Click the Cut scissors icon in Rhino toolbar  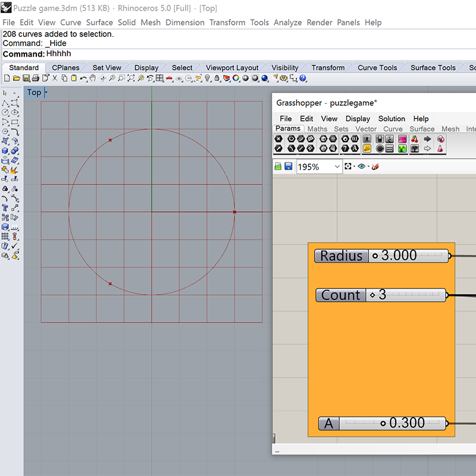(x=55, y=79)
